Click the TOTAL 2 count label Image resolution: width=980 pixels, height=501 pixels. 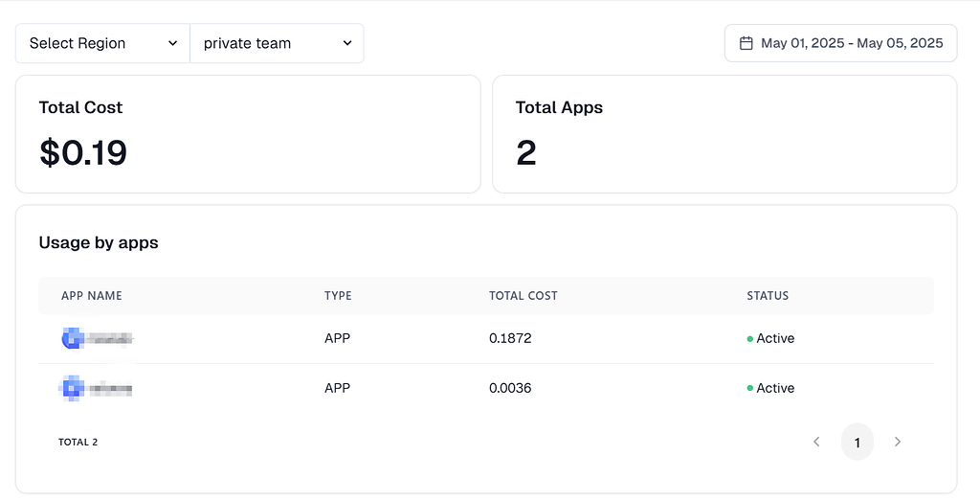coord(78,443)
